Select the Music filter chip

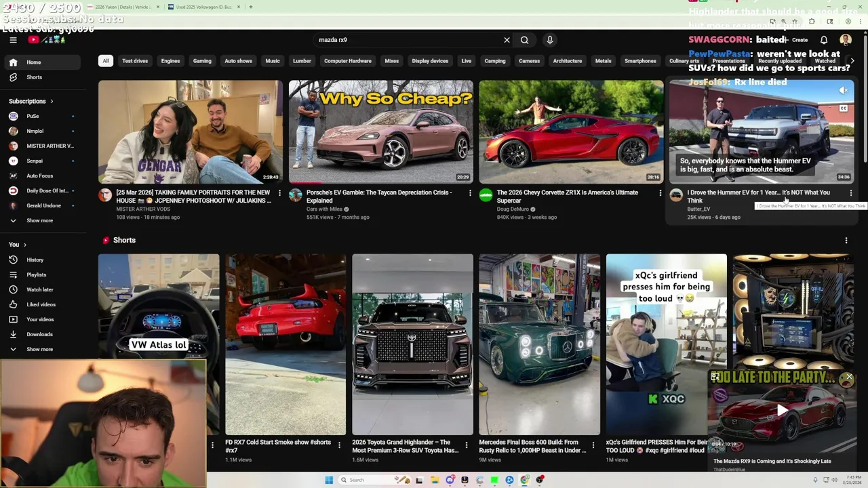click(x=273, y=61)
